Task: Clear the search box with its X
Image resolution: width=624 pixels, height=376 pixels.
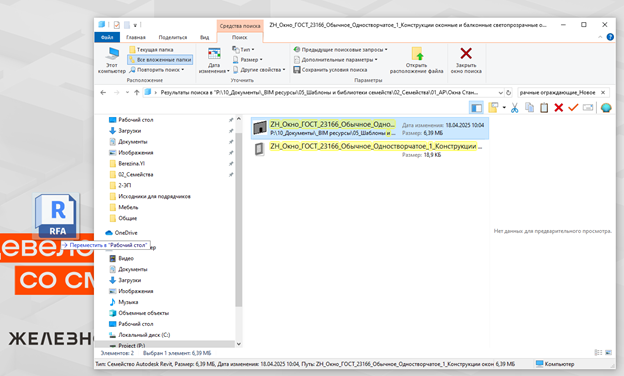Action: coord(603,92)
